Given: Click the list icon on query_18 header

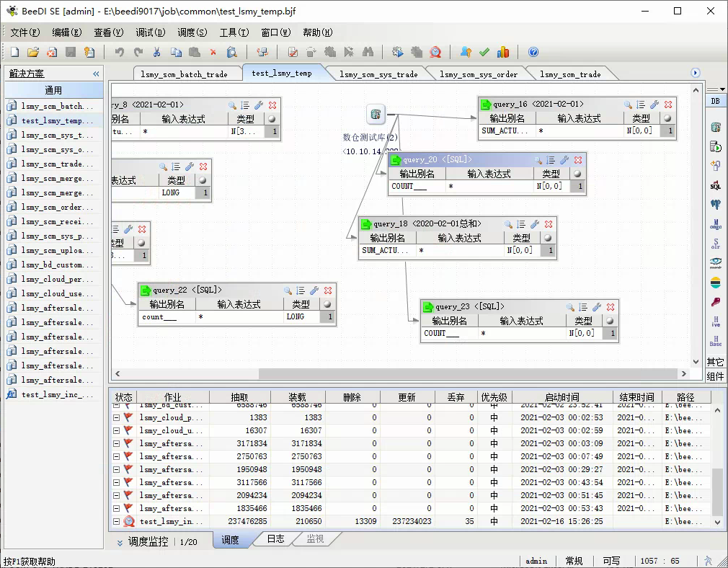Looking at the screenshot, I should coord(521,224).
